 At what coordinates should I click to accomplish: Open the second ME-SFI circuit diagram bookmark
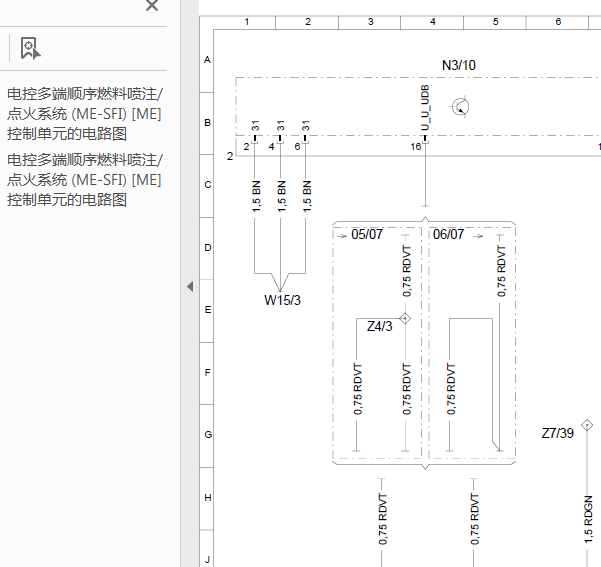pos(85,180)
